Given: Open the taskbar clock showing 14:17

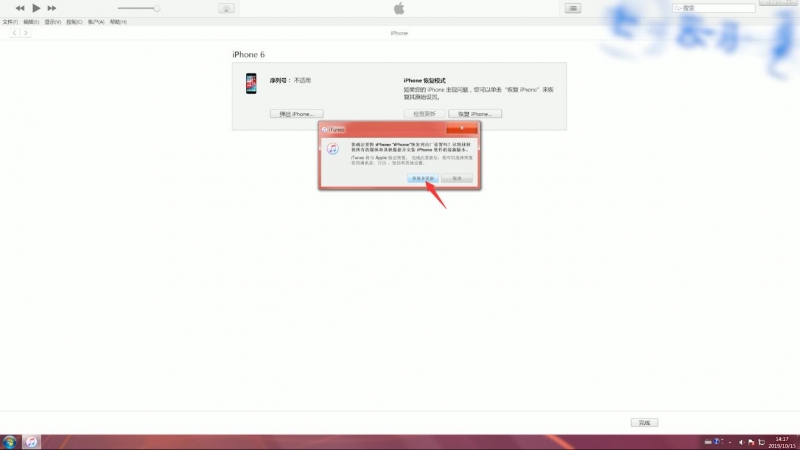Looking at the screenshot, I should tap(782, 442).
